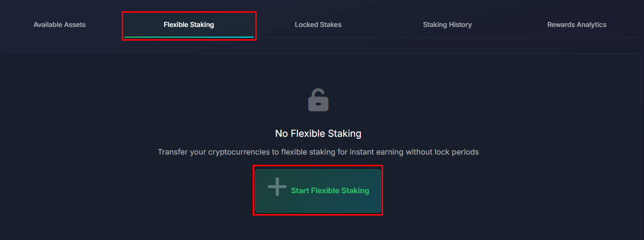This screenshot has height=240, width=644.
Task: Switch to the Locked Stakes tab
Action: (x=318, y=24)
